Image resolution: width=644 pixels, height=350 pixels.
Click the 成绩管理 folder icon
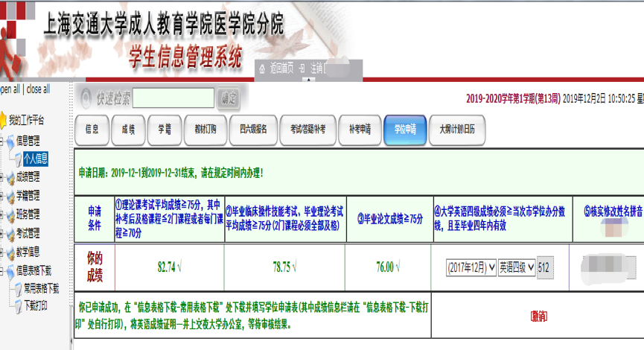[10, 177]
